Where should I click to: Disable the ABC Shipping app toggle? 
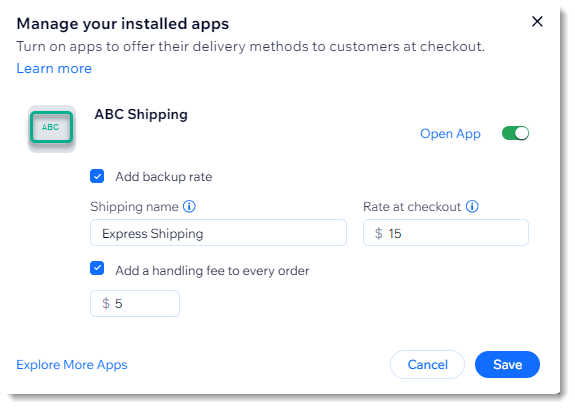tap(515, 133)
